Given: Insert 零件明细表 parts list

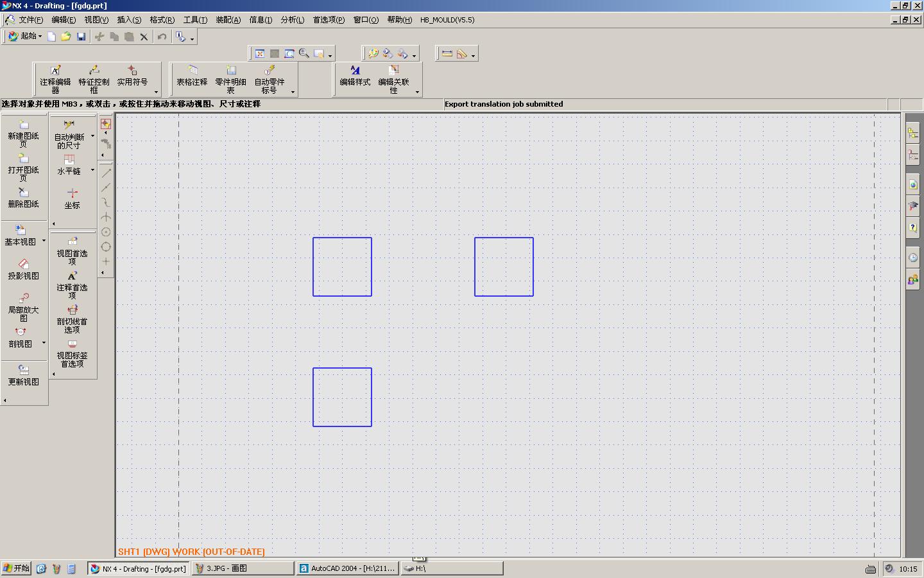Looking at the screenshot, I should pyautogui.click(x=230, y=79).
